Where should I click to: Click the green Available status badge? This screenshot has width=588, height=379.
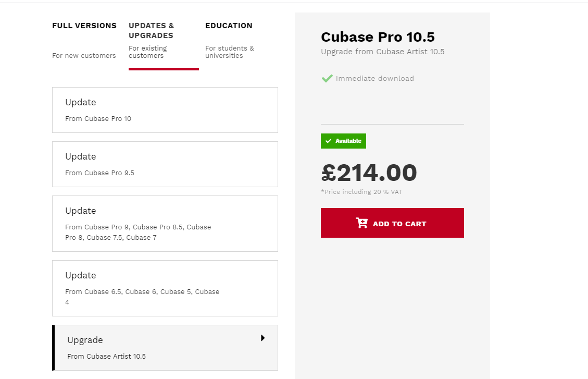(343, 141)
